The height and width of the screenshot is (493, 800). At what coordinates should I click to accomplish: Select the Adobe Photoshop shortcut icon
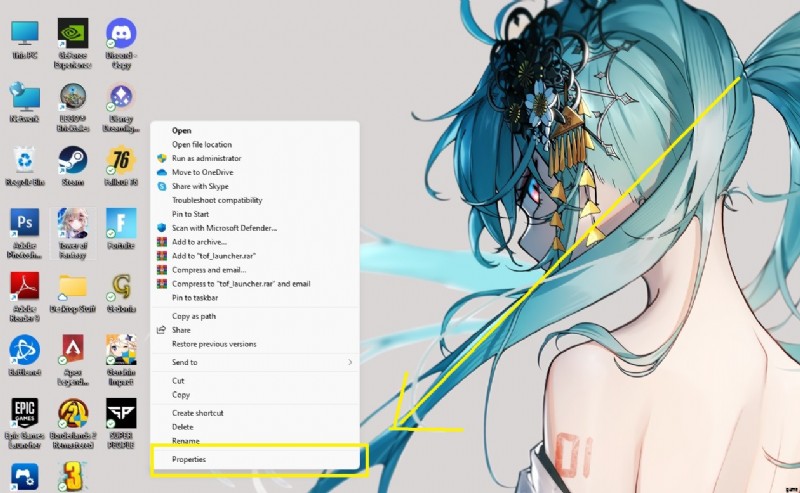click(25, 223)
